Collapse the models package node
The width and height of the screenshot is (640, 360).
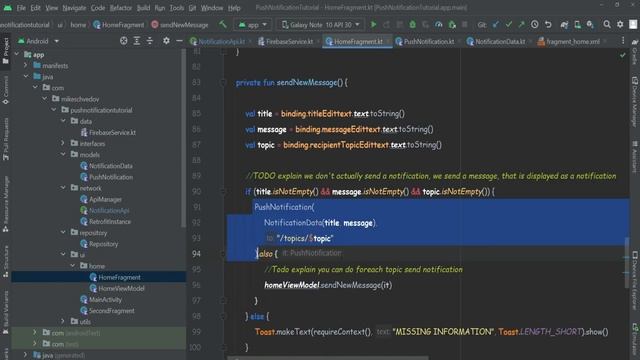click(x=63, y=154)
